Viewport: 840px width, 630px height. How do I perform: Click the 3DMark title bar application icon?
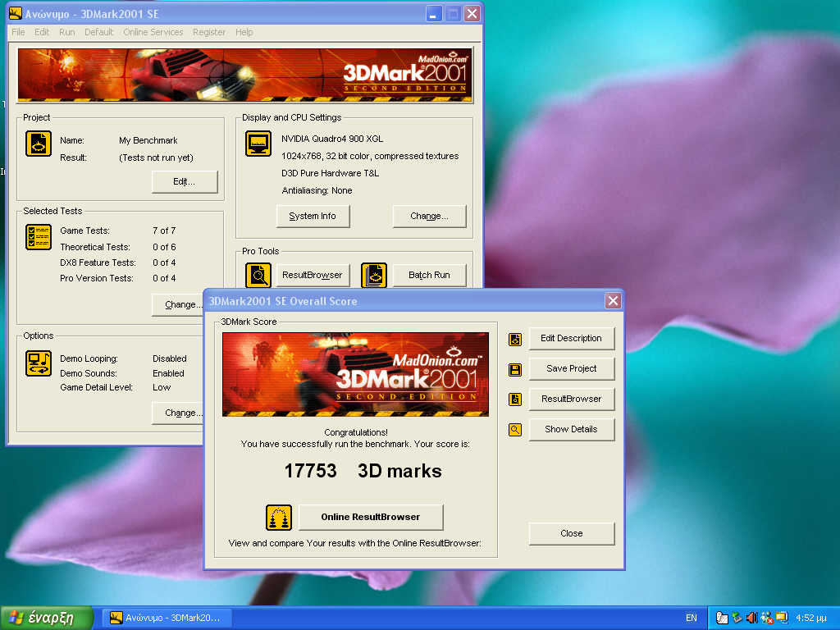coord(16,13)
